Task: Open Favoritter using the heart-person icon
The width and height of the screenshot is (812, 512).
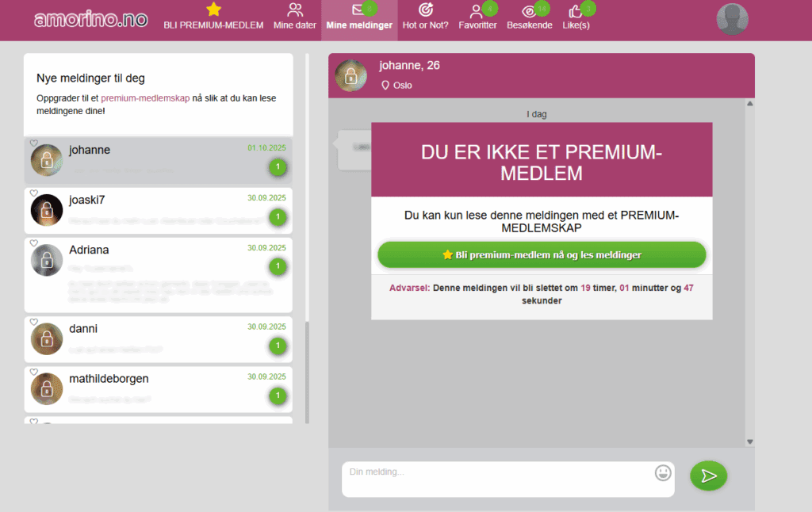Action: tap(477, 11)
